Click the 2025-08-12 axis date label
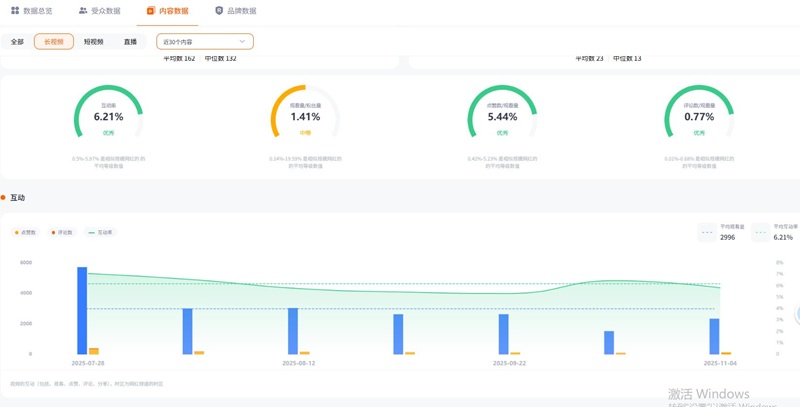This screenshot has width=800, height=407. (x=298, y=363)
